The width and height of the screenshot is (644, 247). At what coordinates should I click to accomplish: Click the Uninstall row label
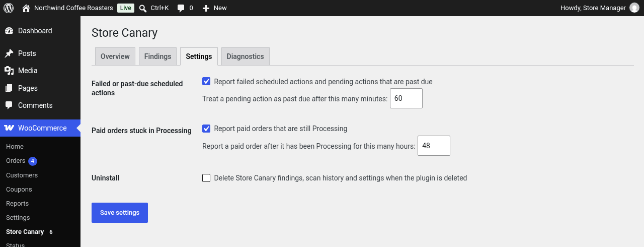(105, 178)
